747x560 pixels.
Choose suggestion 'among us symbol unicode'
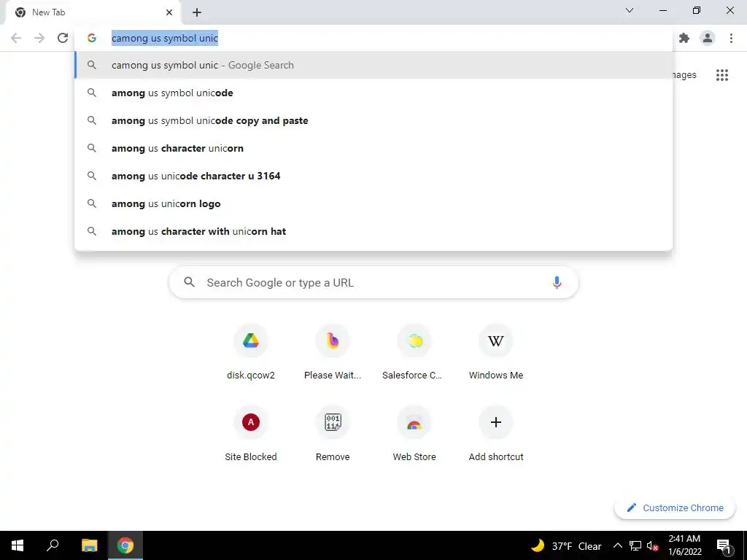(x=373, y=93)
